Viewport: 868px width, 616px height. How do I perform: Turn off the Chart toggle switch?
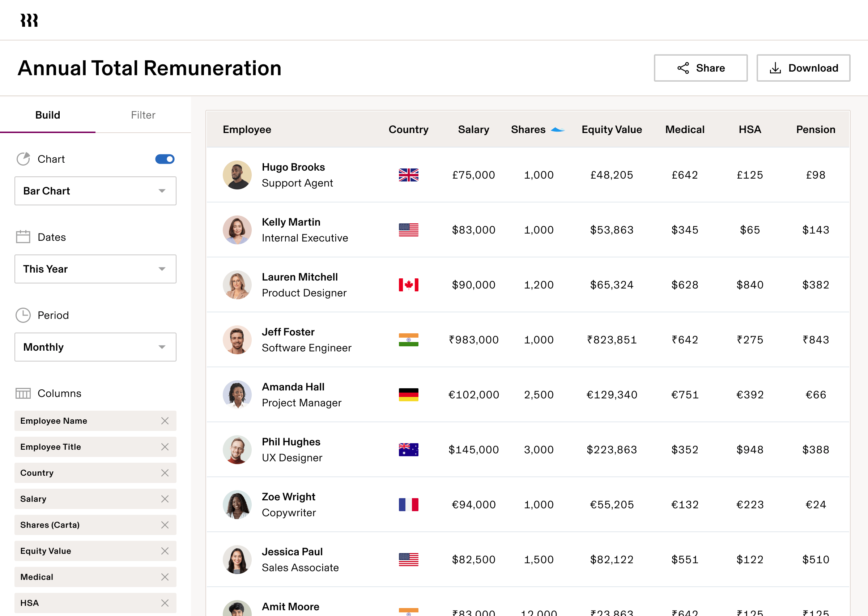click(165, 159)
